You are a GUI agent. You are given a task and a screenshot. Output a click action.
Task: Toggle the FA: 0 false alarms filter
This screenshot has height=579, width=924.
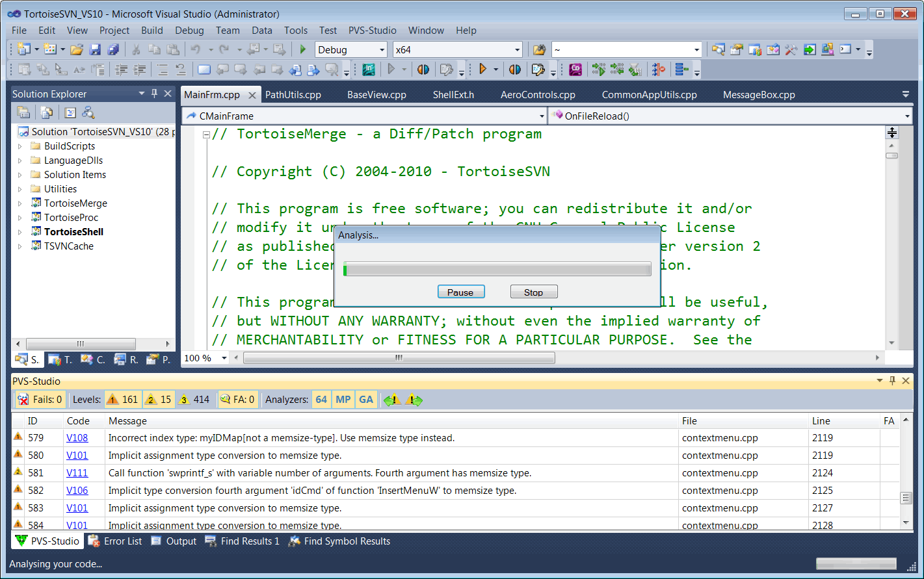click(x=237, y=400)
